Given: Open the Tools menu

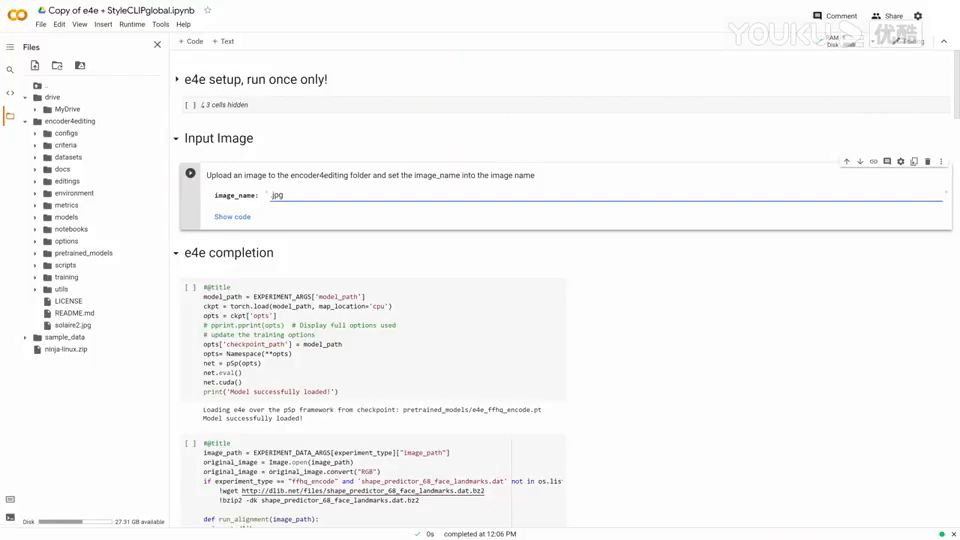Looking at the screenshot, I should coord(160,24).
